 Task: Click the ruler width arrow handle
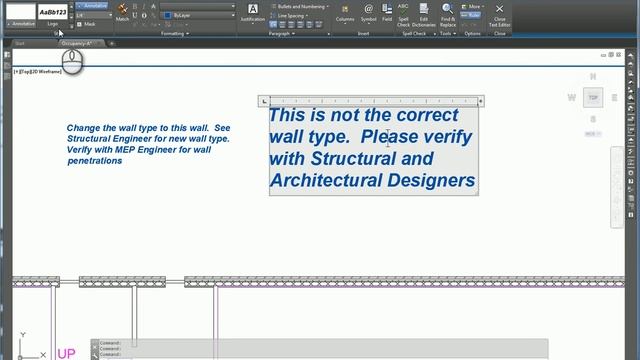click(x=481, y=101)
